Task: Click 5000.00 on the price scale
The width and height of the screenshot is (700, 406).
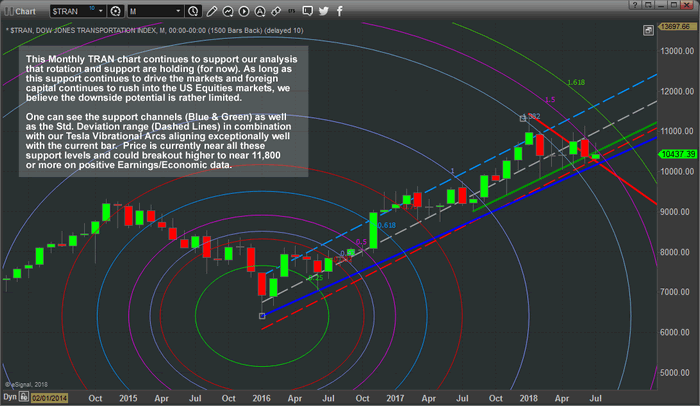Action: pyautogui.click(x=677, y=373)
